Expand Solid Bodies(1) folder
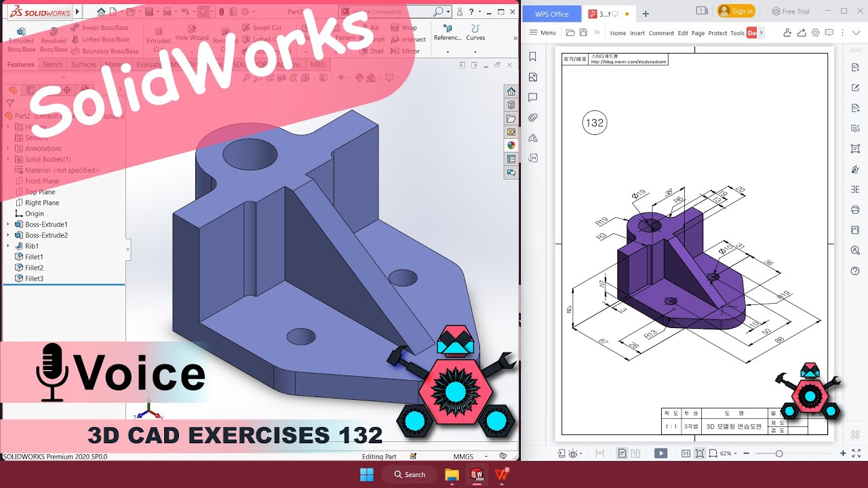The width and height of the screenshot is (868, 488). click(x=7, y=159)
